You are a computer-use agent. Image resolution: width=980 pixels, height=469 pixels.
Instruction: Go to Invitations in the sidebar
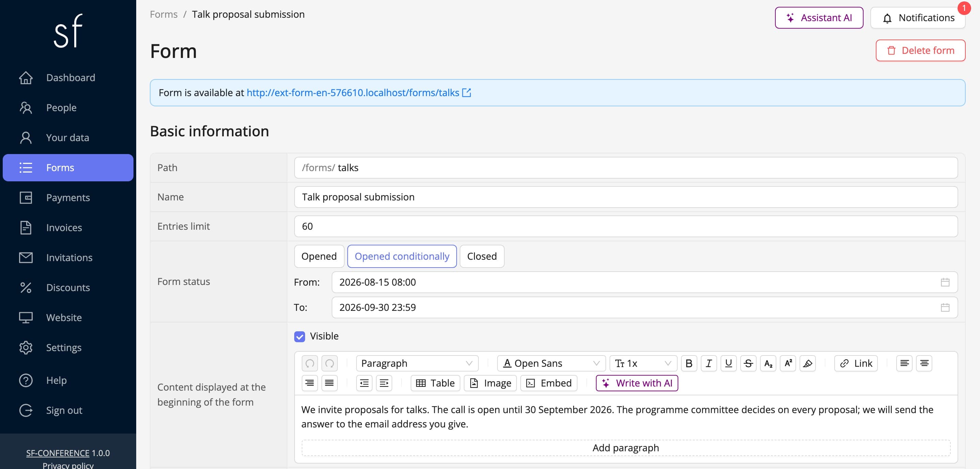68,257
